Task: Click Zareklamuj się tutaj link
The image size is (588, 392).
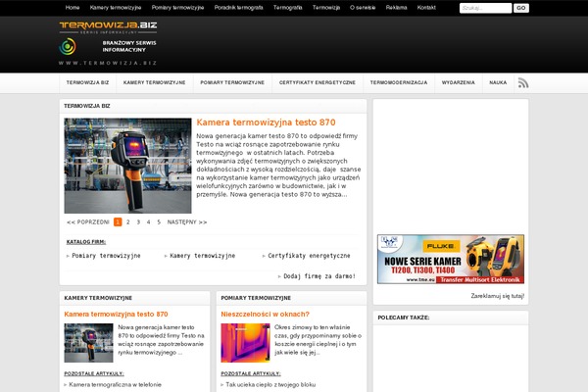Action: (498, 296)
